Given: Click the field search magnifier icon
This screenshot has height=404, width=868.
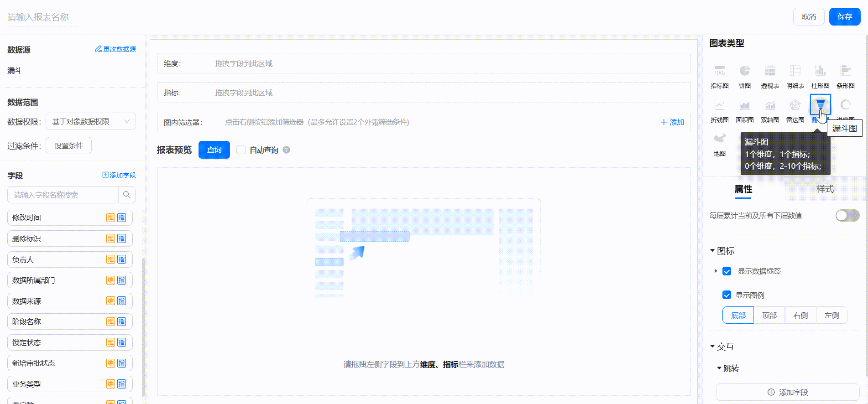Looking at the screenshot, I should pos(127,195).
